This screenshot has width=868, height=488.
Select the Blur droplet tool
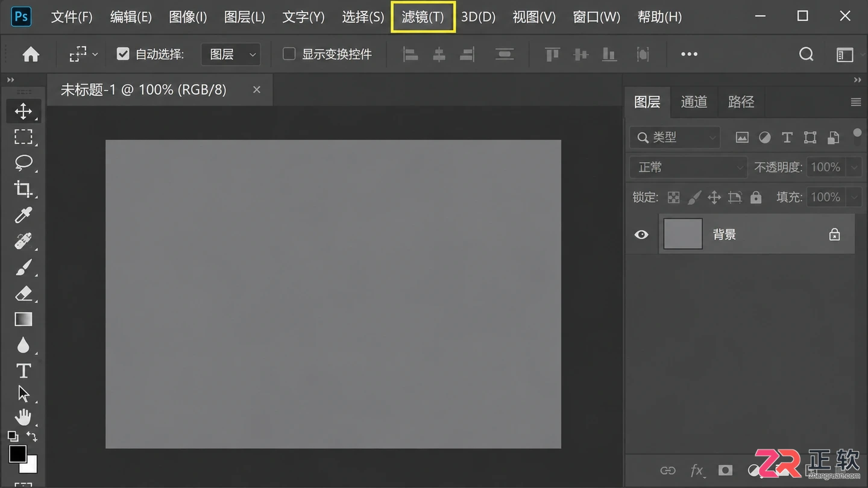(x=24, y=345)
